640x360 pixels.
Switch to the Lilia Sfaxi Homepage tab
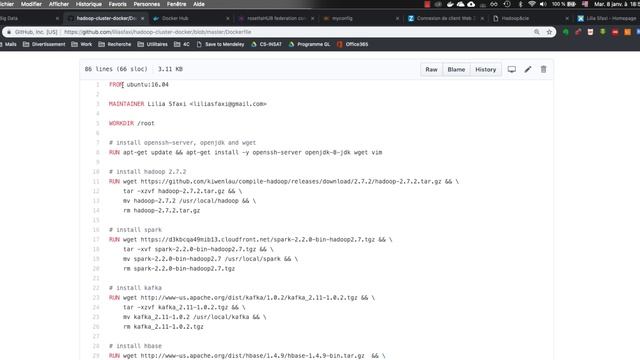[607, 18]
